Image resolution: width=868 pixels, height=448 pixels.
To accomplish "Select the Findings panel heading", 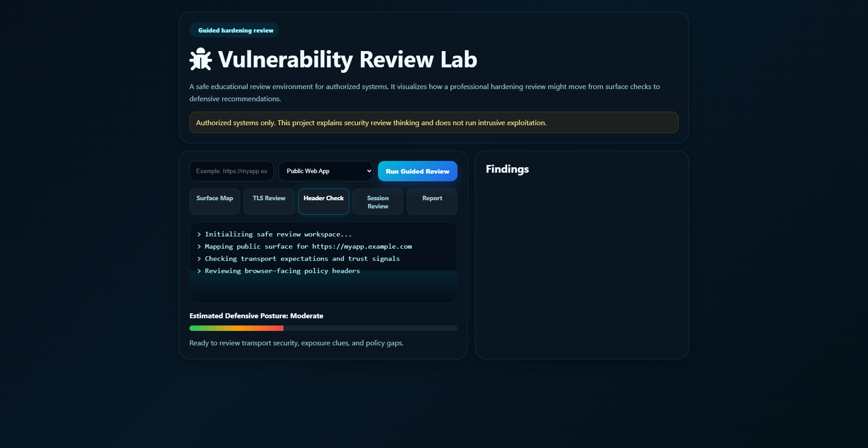I will tap(507, 169).
